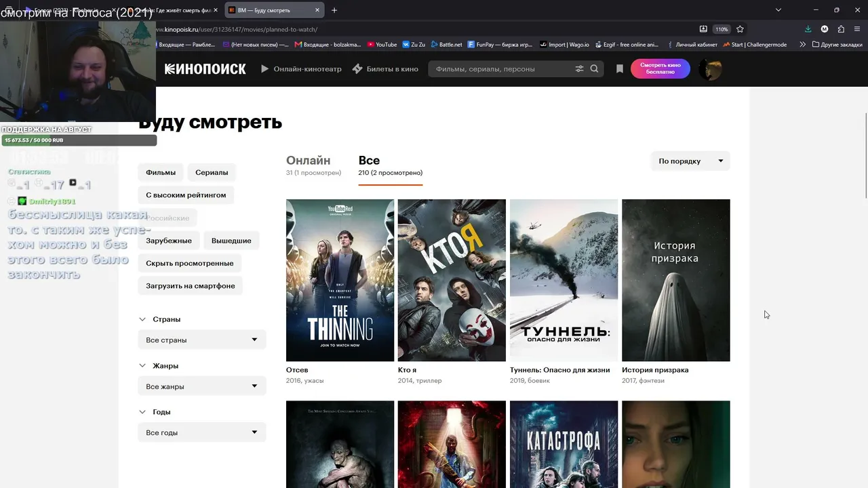Image resolution: width=868 pixels, height=488 pixels.
Task: Open the Import | Wago.io bookmark
Action: [x=564, y=45]
